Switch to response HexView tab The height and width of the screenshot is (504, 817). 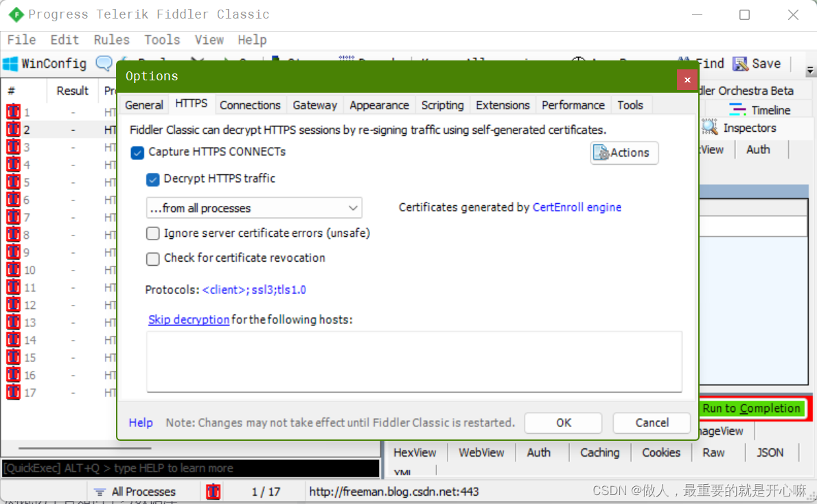coord(415,453)
